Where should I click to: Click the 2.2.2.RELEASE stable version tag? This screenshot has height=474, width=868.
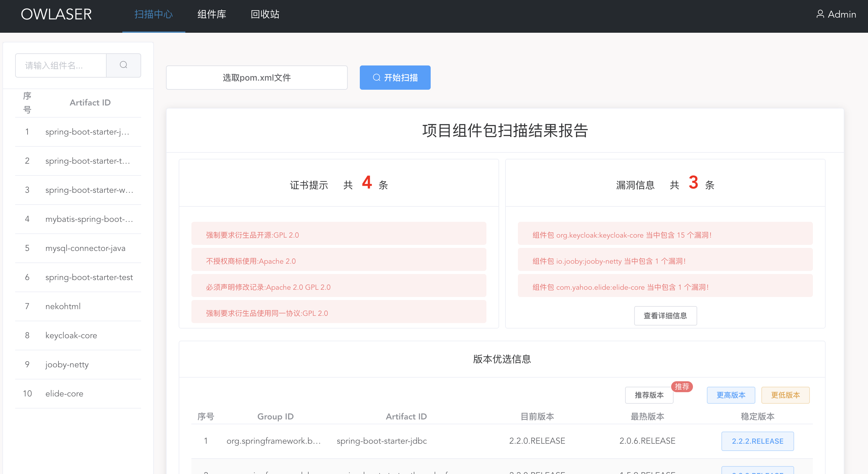tap(757, 441)
